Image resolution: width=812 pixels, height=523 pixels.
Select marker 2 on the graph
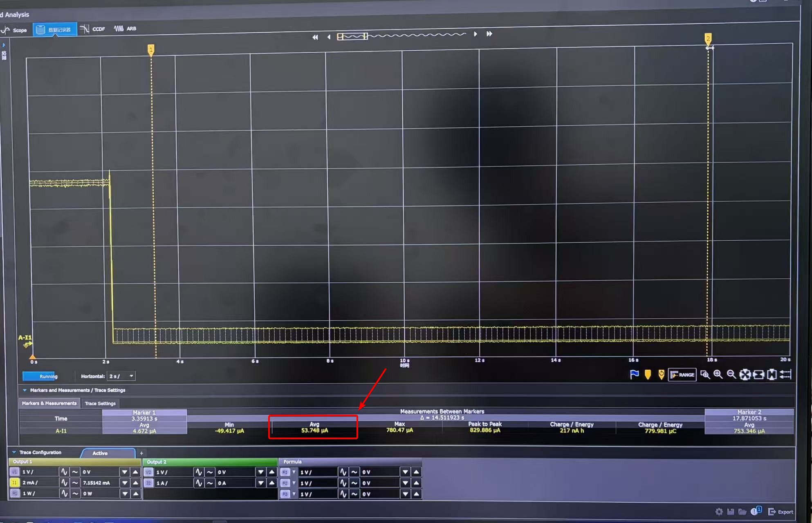(708, 39)
